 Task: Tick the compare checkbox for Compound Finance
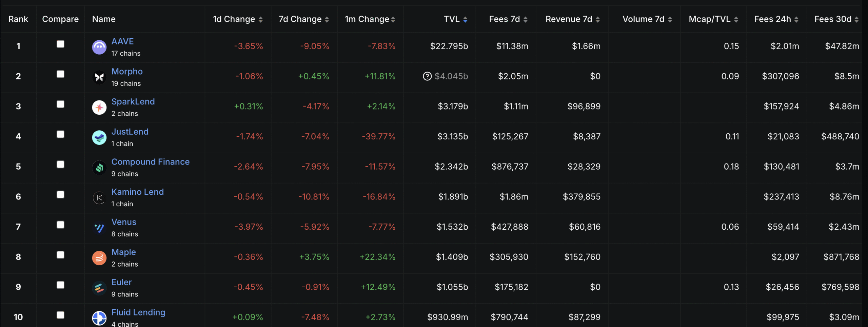pos(60,165)
